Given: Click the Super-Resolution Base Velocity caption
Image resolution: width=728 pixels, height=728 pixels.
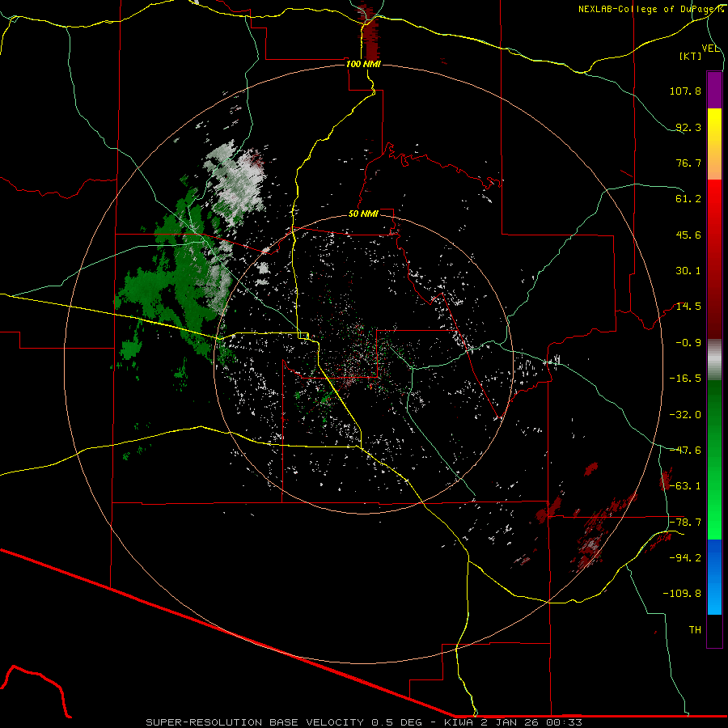Looking at the screenshot, I should pos(363,722).
